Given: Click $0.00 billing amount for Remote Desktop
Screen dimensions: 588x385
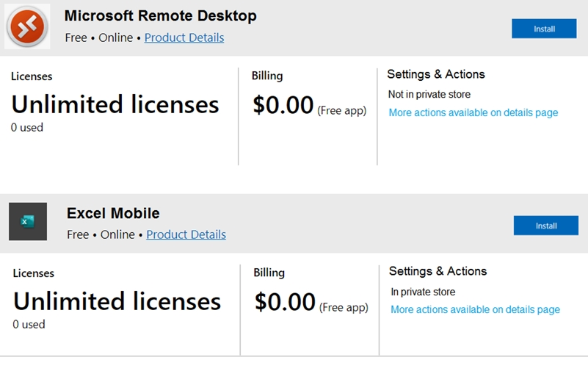Looking at the screenshot, I should point(283,104).
